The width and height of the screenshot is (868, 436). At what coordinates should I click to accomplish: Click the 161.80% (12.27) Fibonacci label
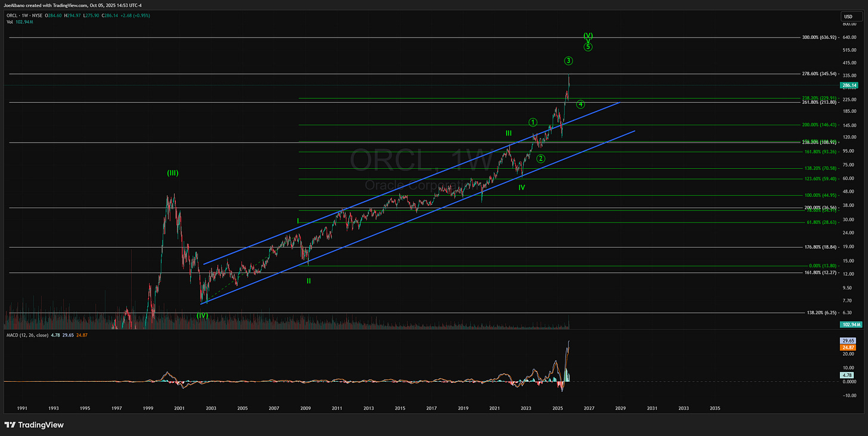click(x=821, y=273)
